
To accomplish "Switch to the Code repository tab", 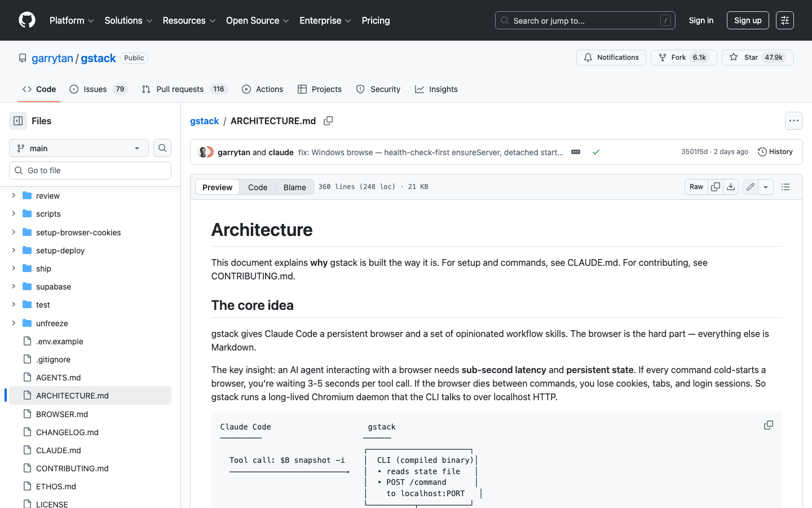I will (39, 89).
